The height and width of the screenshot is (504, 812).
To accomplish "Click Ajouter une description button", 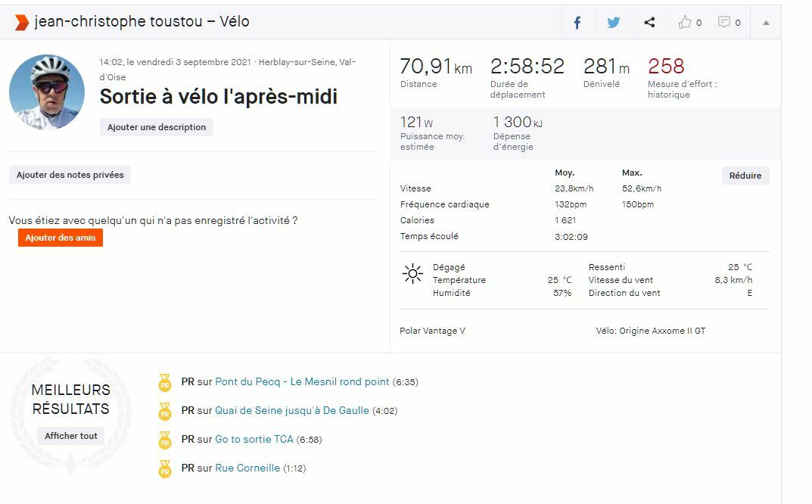I will 157,127.
